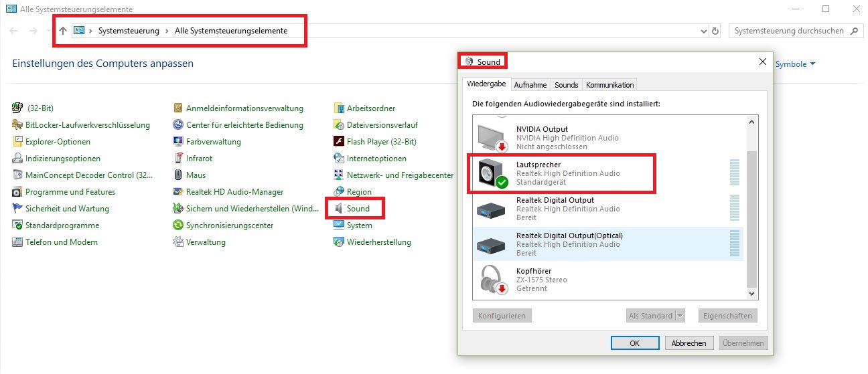Go forward with the forward arrow
Viewport: 868px width, 374px height.
click(33, 31)
